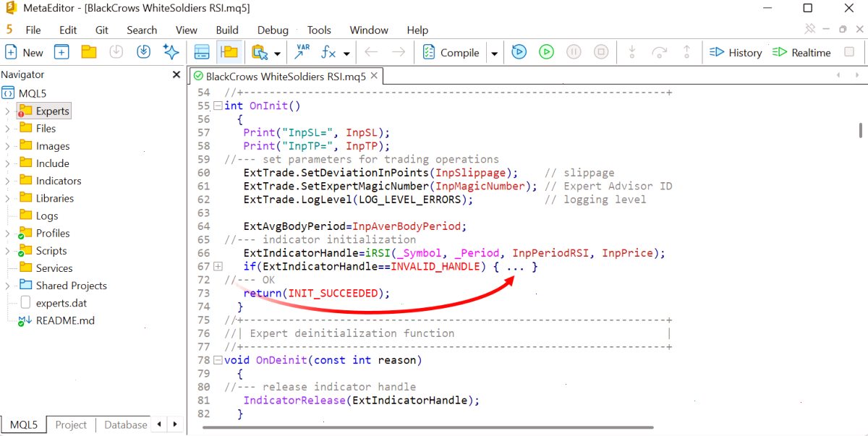The height and width of the screenshot is (436, 868).
Task: Open the AI assistant sparkle icon
Action: tap(171, 52)
